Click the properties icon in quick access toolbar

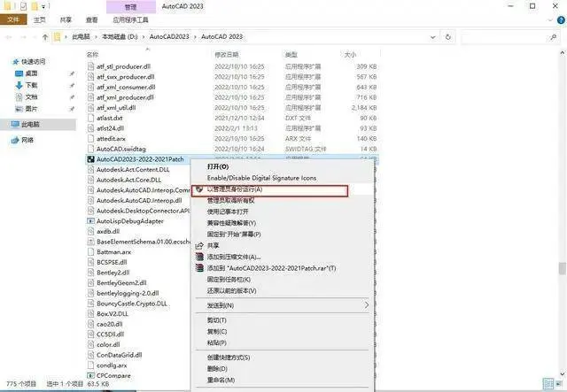point(24,6)
